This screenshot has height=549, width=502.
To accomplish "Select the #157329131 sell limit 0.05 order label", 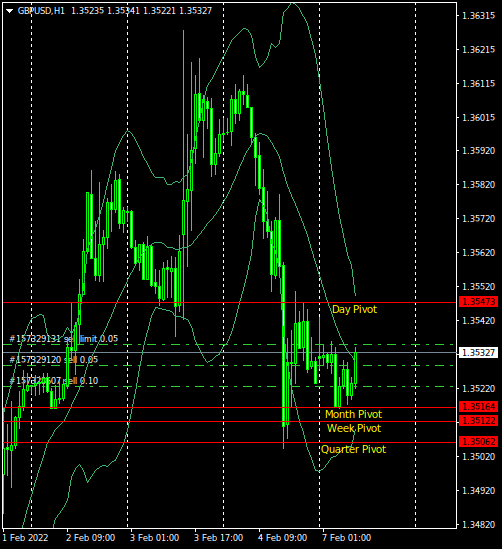I will tap(63, 339).
